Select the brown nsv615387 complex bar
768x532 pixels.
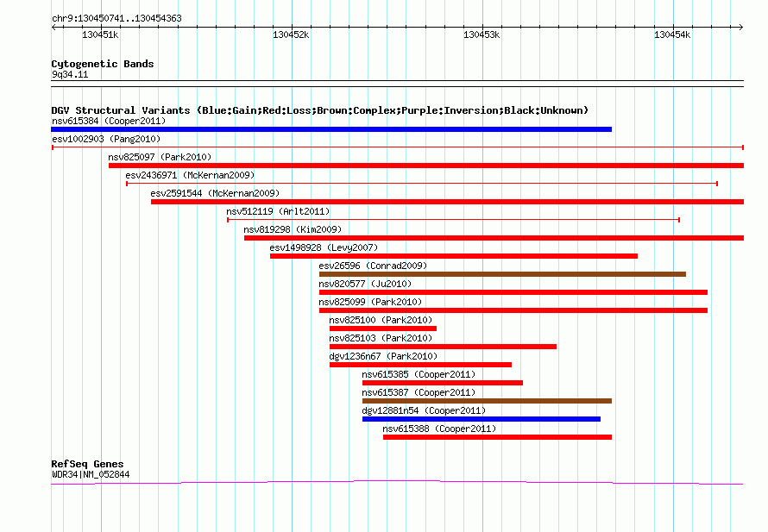[487, 401]
